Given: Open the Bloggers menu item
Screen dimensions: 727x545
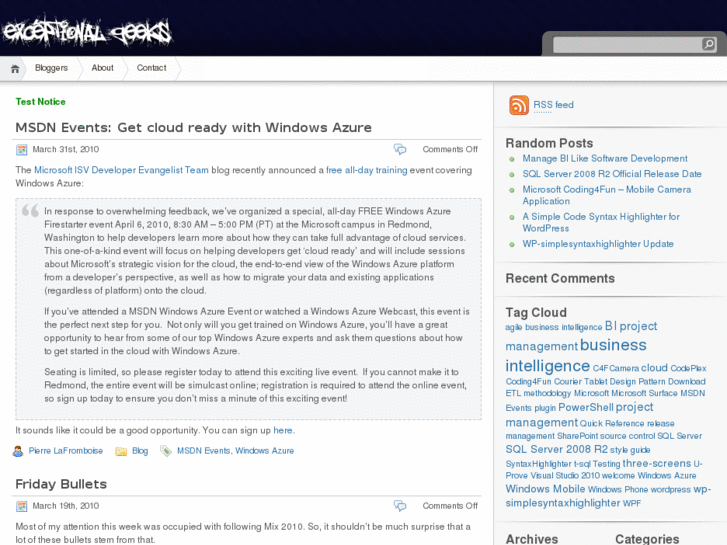Looking at the screenshot, I should [x=51, y=68].
